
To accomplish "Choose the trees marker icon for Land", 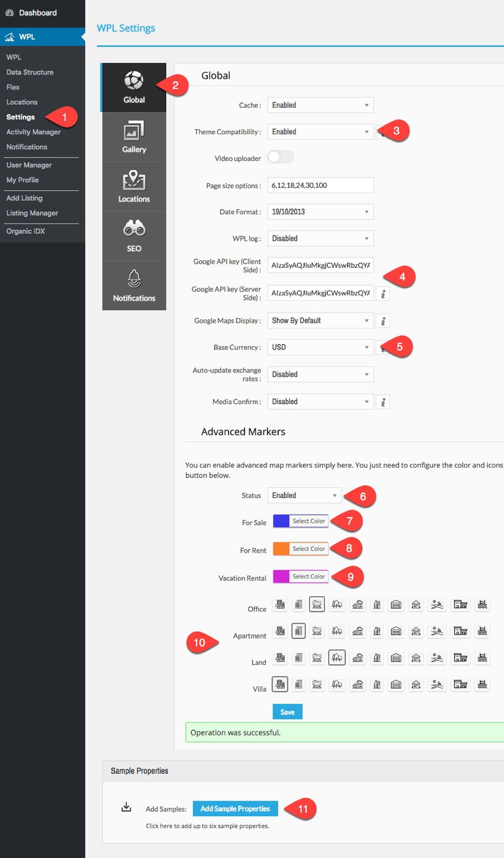I will (337, 657).
